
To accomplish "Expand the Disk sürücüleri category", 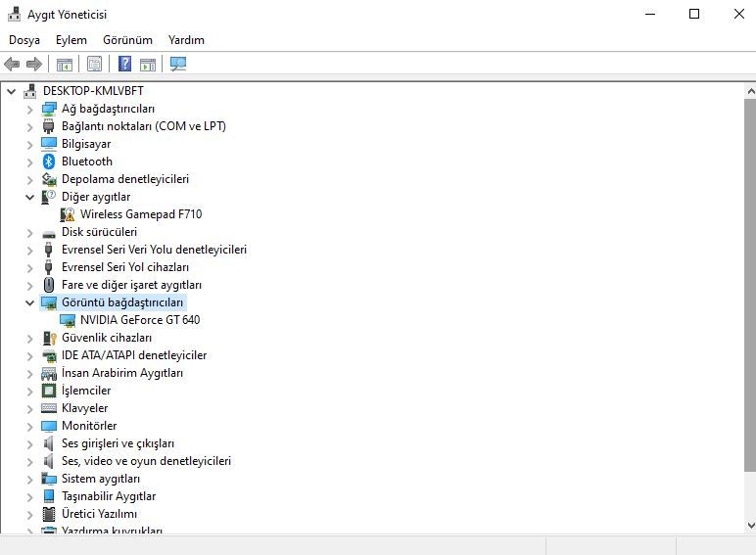I will [30, 233].
